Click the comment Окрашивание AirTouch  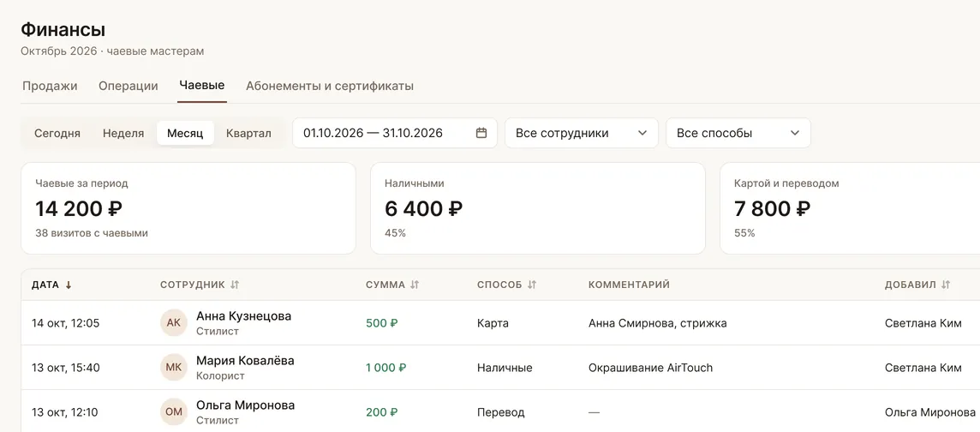pyautogui.click(x=651, y=368)
